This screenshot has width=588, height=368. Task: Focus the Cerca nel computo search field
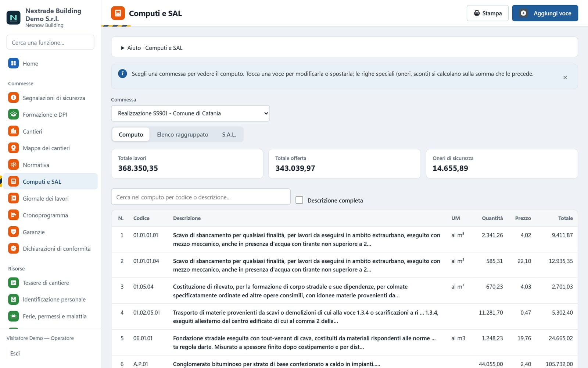pos(201,197)
